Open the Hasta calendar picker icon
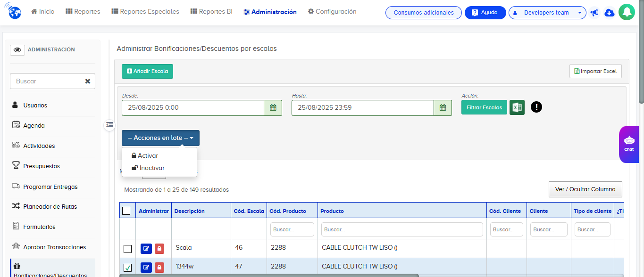This screenshot has height=277, width=644. [x=443, y=107]
